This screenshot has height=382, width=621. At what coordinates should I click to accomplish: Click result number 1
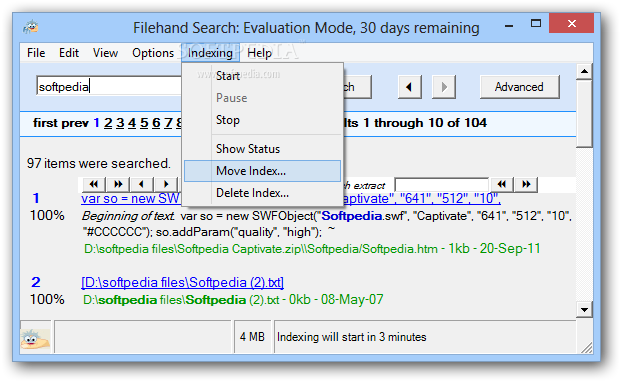[x=36, y=198]
